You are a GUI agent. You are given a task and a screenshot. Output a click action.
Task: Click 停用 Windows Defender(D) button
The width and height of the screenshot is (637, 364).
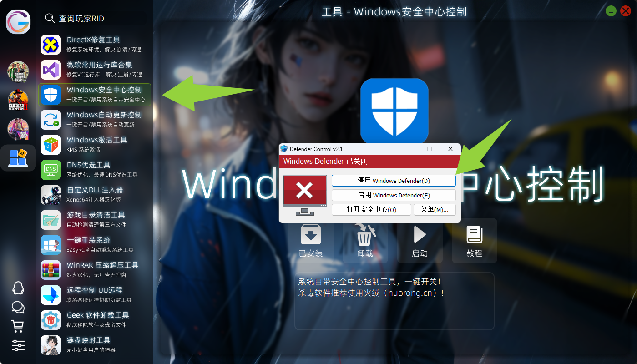coord(394,181)
